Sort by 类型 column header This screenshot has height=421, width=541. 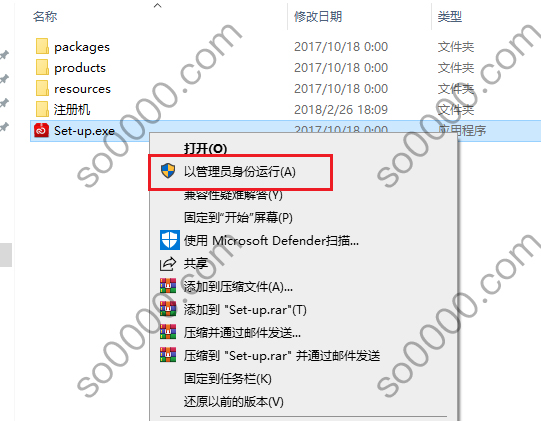(x=450, y=16)
